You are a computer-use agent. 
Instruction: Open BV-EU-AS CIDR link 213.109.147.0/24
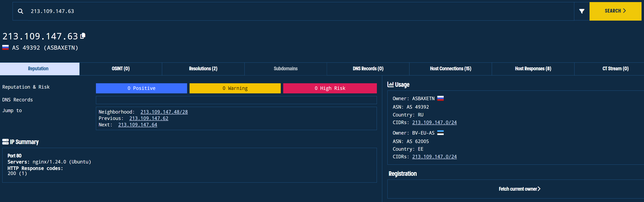pos(434,157)
